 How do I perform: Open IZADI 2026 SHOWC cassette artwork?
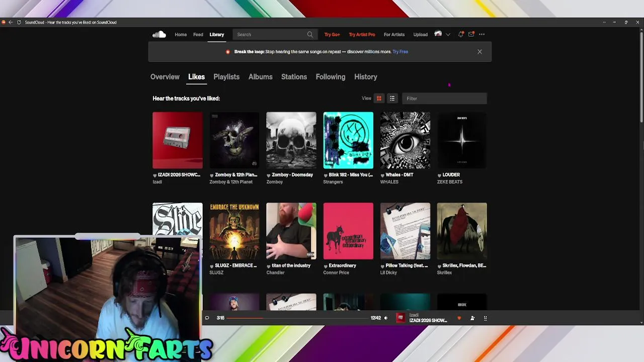(x=178, y=140)
